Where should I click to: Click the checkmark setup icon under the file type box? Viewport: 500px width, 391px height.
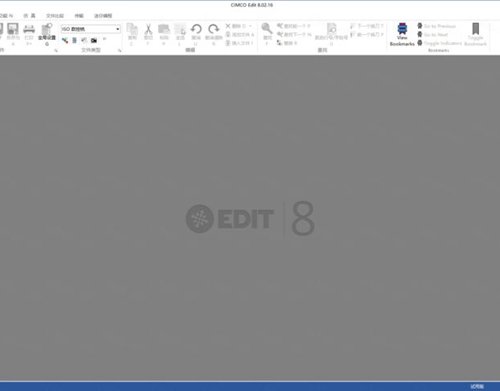pos(84,40)
